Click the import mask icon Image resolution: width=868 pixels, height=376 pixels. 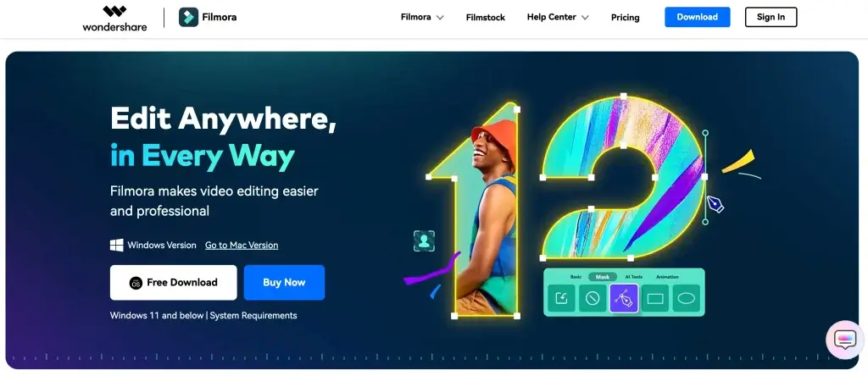[x=561, y=299]
